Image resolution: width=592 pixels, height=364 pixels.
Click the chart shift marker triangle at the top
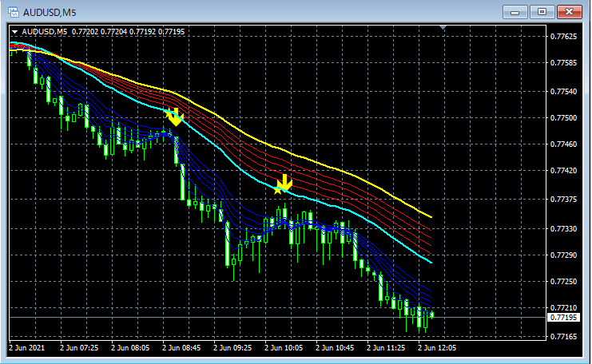click(x=443, y=27)
